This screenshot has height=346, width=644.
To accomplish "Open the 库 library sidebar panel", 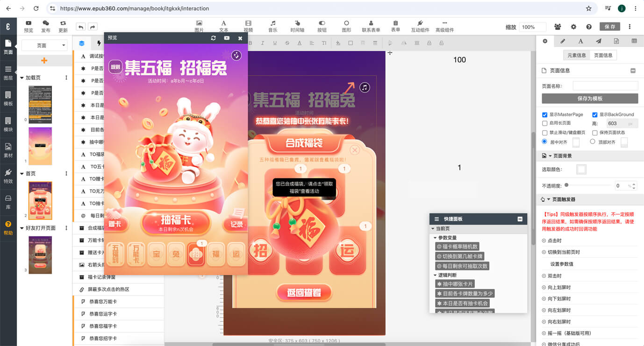I will (x=8, y=202).
